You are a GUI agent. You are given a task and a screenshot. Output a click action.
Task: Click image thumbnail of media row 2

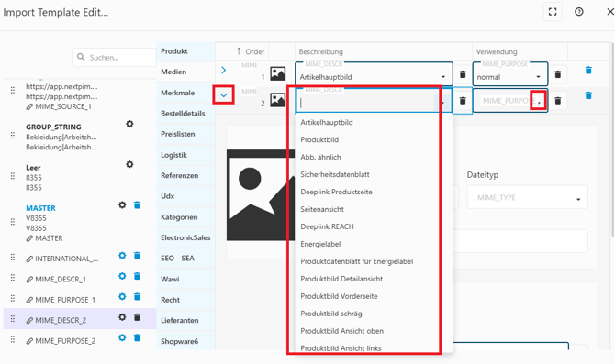[x=278, y=100]
